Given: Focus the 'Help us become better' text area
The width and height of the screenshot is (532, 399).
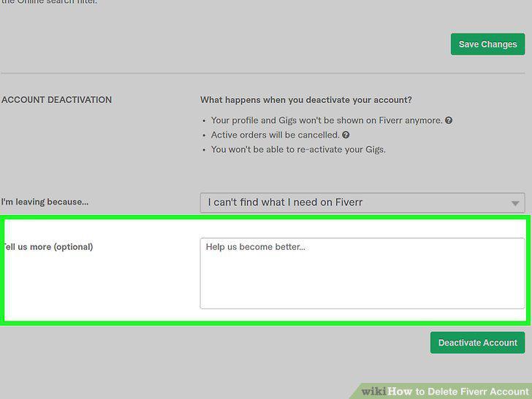Looking at the screenshot, I should (362, 273).
